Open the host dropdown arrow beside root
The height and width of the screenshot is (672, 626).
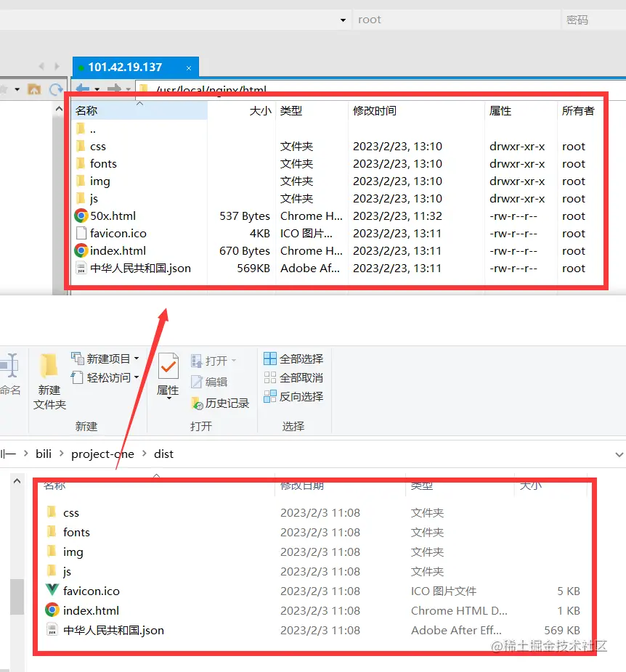click(x=343, y=20)
